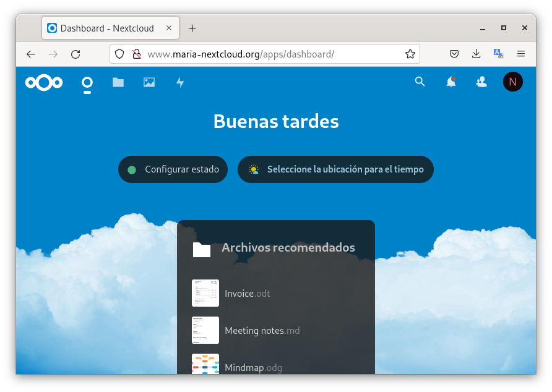Click Seleccione la ubicación para el tiempo
Viewport: 552px width, 392px height.
[335, 169]
